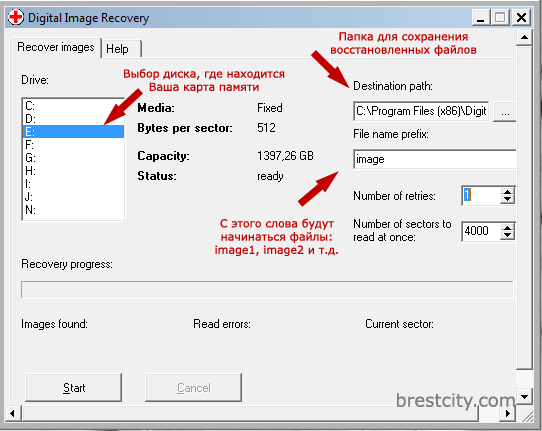Decrease Number of retries with down arrow
This screenshot has height=431, width=542.
tap(507, 200)
